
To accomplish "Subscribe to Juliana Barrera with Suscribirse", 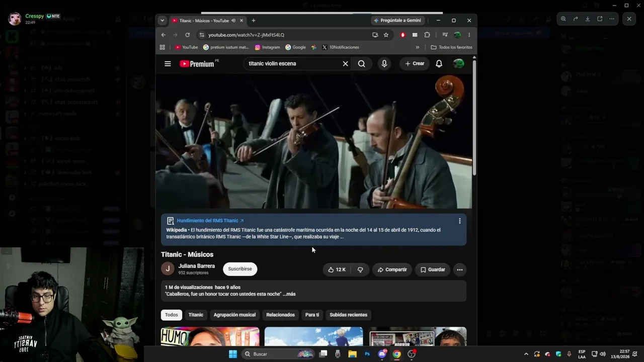I will (240, 269).
